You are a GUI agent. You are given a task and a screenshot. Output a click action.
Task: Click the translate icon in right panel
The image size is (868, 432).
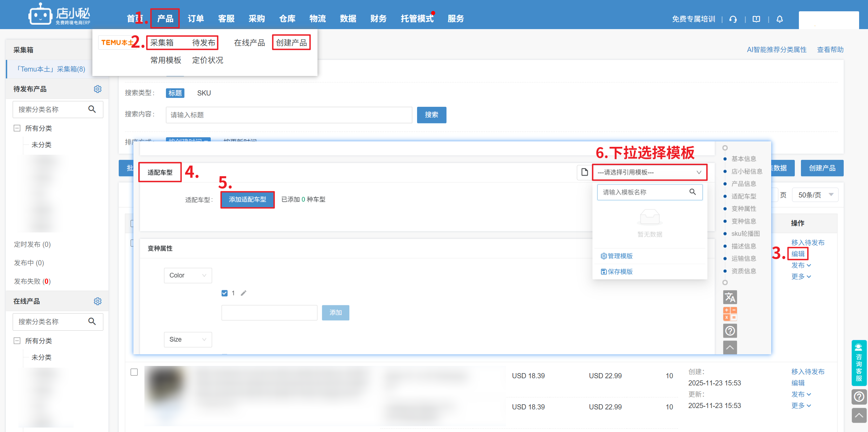pyautogui.click(x=730, y=297)
